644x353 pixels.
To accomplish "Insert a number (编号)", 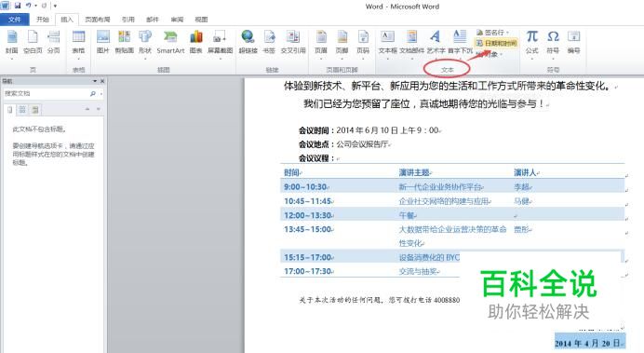I will [574, 43].
